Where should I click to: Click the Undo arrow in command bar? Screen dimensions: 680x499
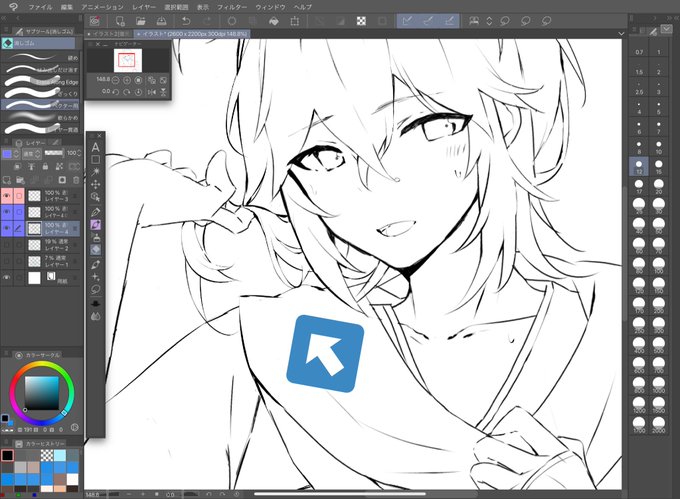coord(186,21)
